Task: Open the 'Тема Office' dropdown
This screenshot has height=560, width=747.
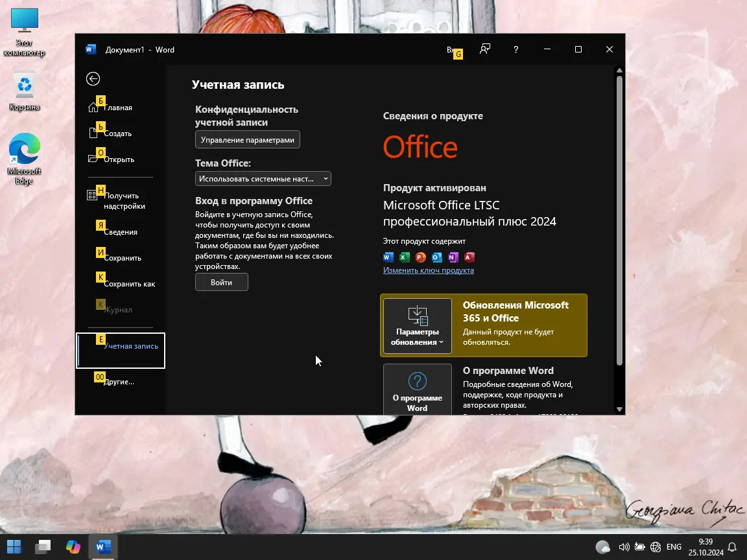Action: coord(263,178)
